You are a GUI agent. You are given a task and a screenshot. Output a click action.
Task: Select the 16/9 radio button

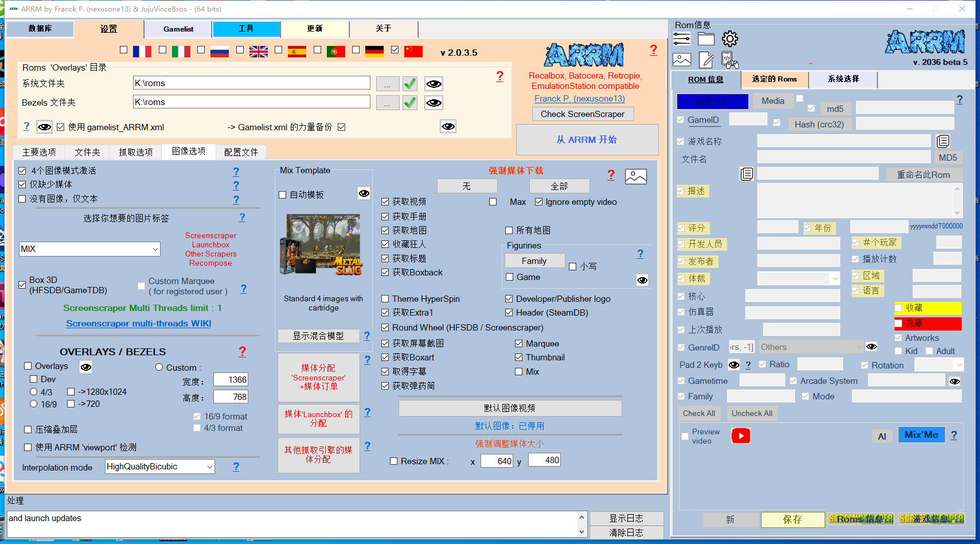[34, 404]
